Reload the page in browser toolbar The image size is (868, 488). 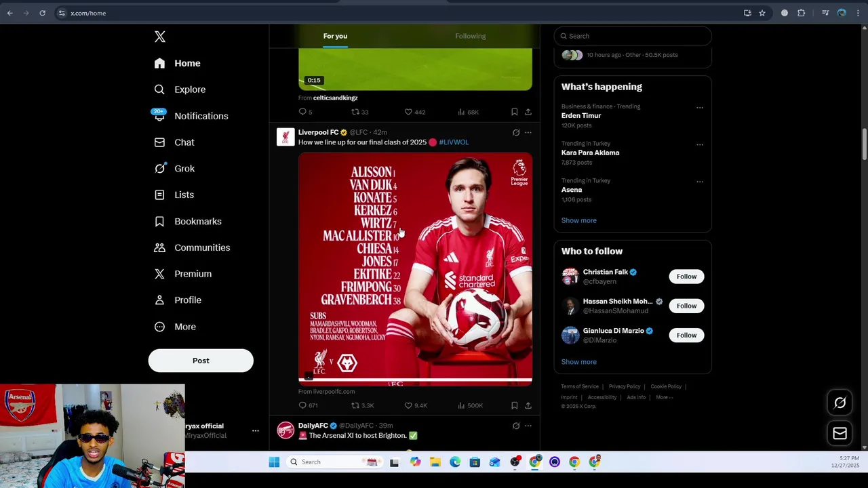point(42,13)
